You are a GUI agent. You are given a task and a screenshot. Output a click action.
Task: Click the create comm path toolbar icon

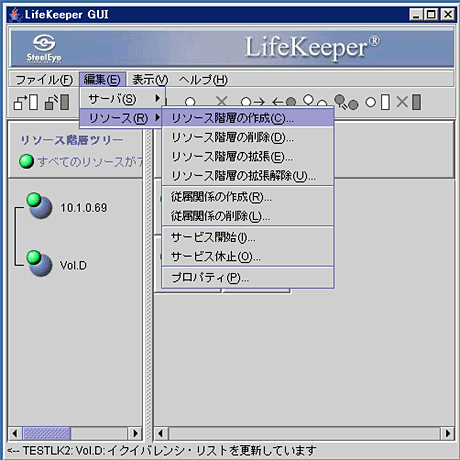pyautogui.click(x=377, y=102)
